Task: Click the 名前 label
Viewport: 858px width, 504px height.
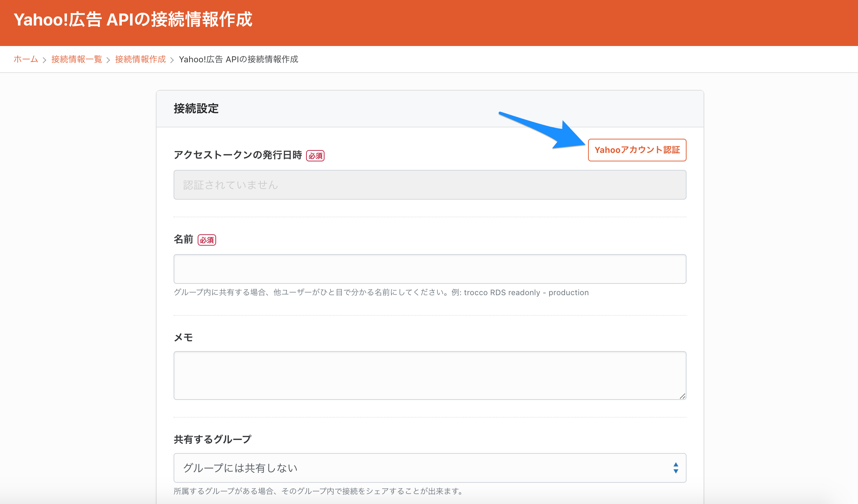Action: click(x=183, y=239)
